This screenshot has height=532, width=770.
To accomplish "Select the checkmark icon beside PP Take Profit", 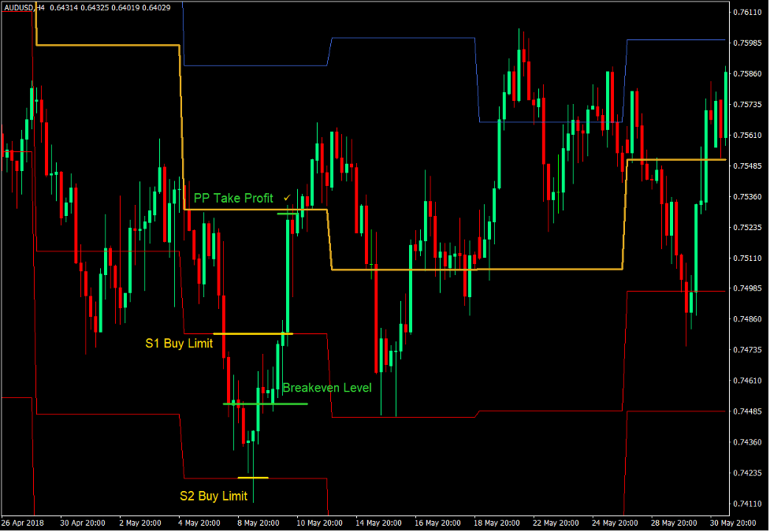I will click(x=285, y=199).
